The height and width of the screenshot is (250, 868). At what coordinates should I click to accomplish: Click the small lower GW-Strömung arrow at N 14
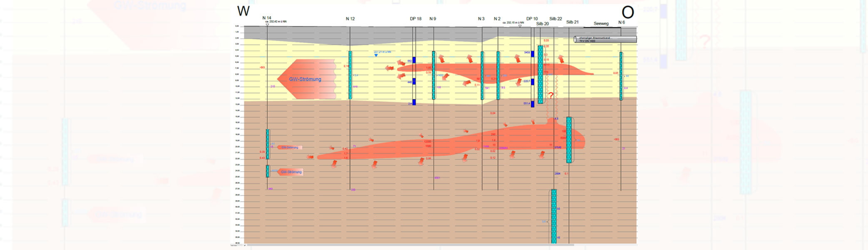click(x=290, y=172)
